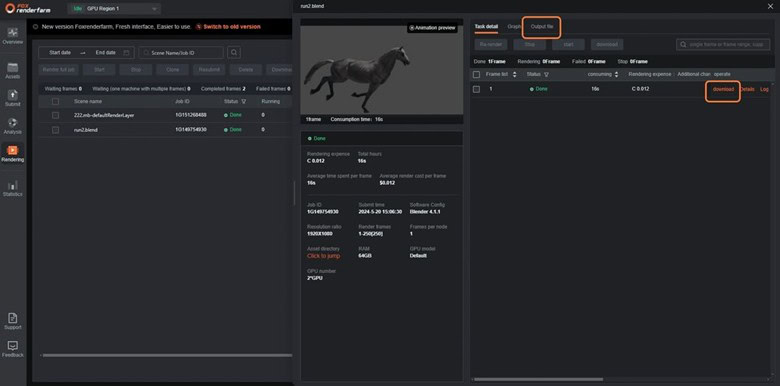Click the download button above frame table
This screenshot has height=386, width=780.
pos(607,45)
